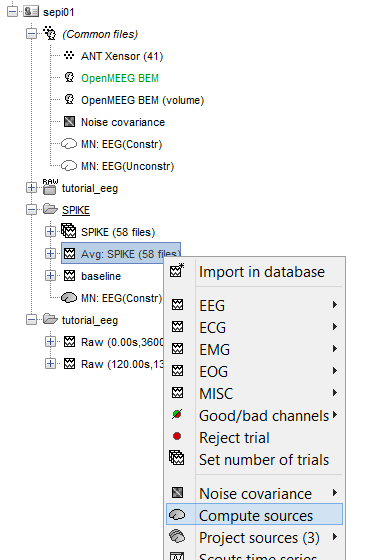Select the MN: EEG(Constr) item under SPIKE
This screenshot has width=373, height=560.
click(121, 298)
